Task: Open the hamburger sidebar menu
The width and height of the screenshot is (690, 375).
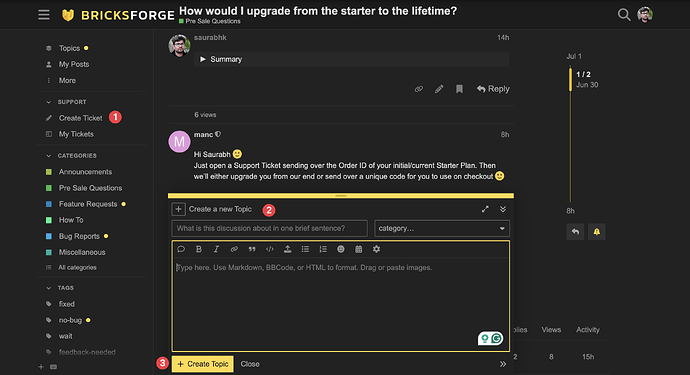Action: [44, 15]
